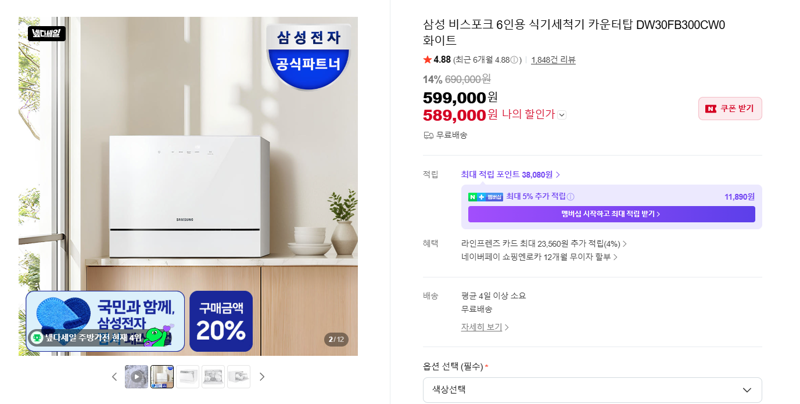Select the third product thumbnail image
The height and width of the screenshot is (404, 800).
pyautogui.click(x=188, y=377)
